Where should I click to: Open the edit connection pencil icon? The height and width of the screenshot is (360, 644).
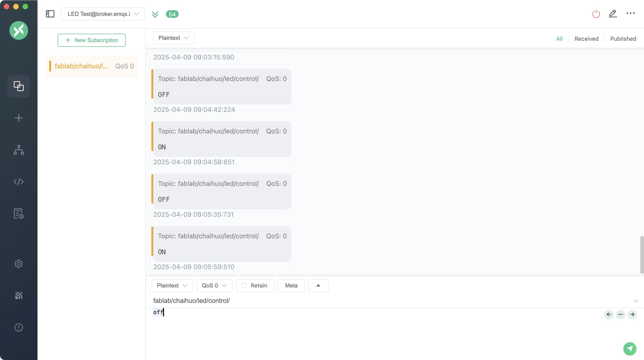coord(613,14)
